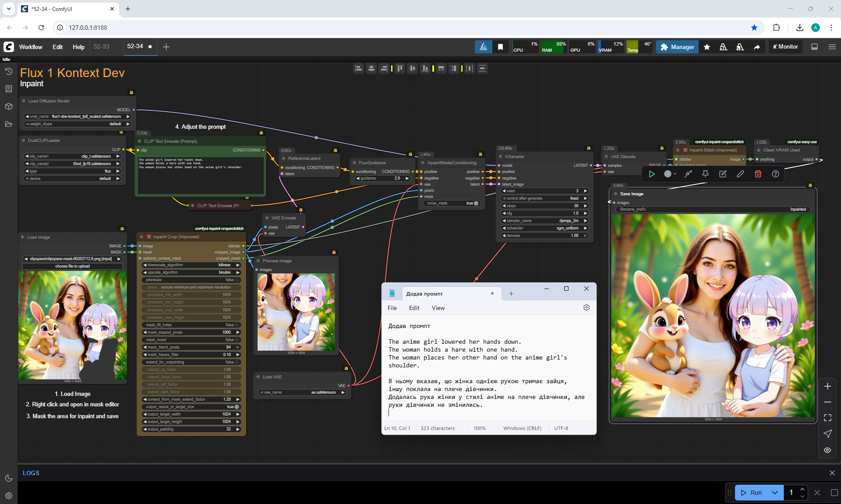The image size is (841, 504).
Task: Toggle mask_fill_holes switch
Action: click(237, 325)
